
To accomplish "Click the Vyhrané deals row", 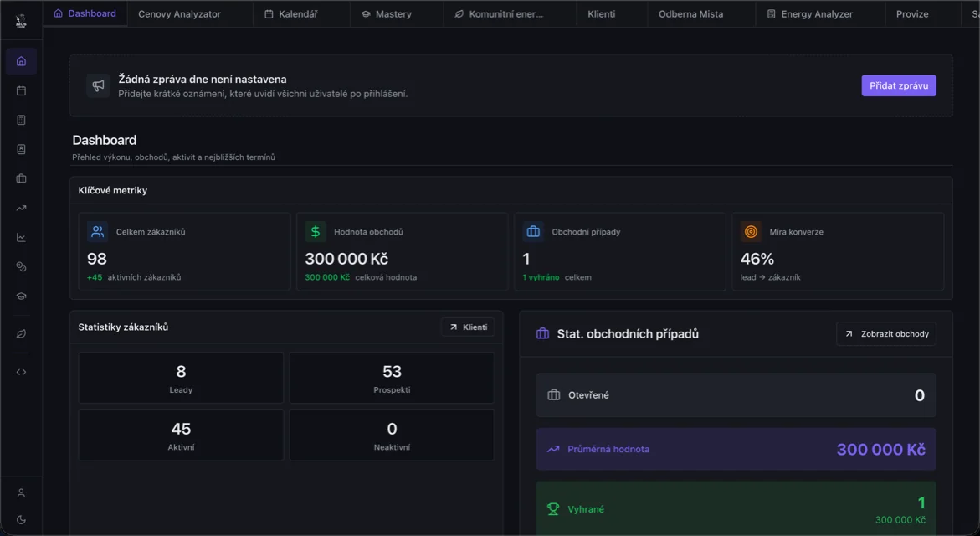I will [736, 508].
